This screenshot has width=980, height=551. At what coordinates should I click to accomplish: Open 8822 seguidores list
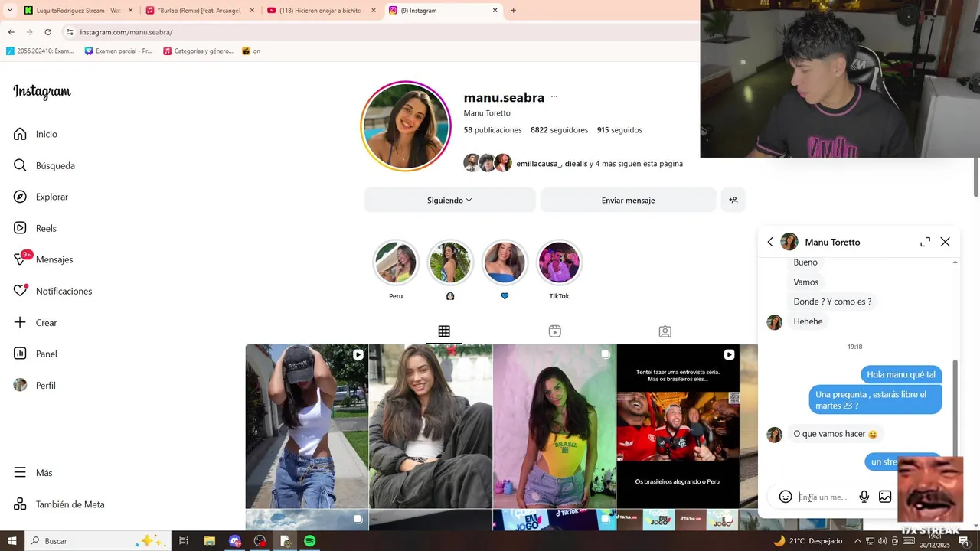point(559,130)
